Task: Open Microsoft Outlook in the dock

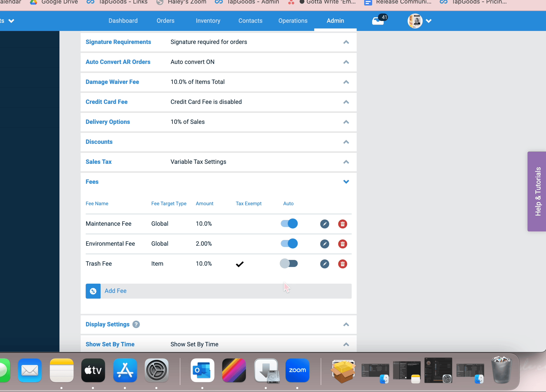Action: (x=202, y=370)
